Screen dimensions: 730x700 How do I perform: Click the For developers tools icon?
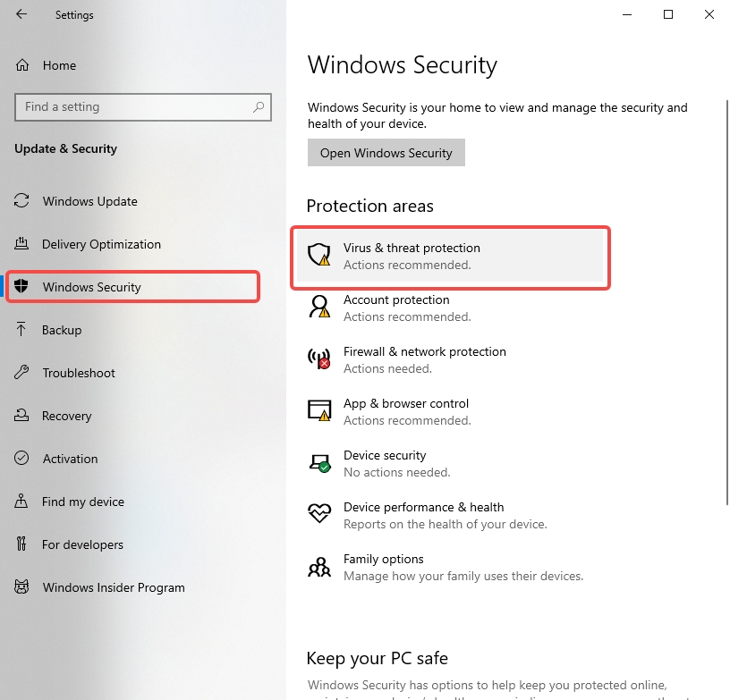click(21, 544)
